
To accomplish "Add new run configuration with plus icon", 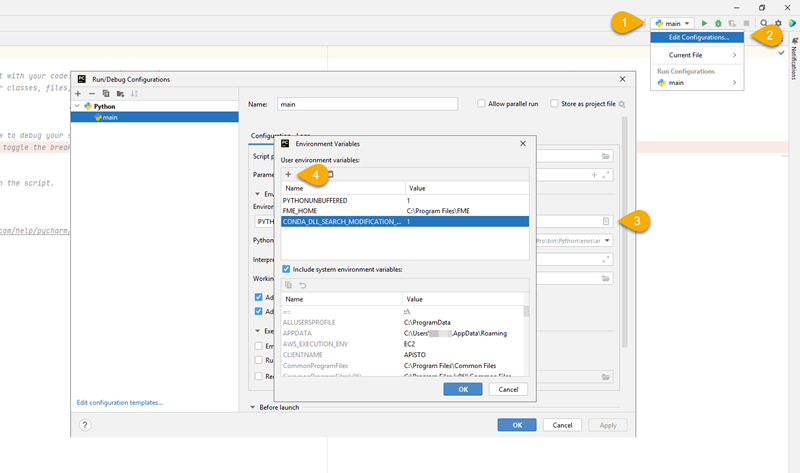I will pos(78,93).
